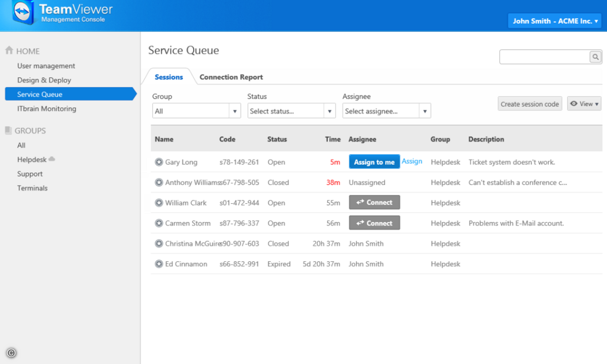Click Assign to me for Gary Long

(x=374, y=162)
